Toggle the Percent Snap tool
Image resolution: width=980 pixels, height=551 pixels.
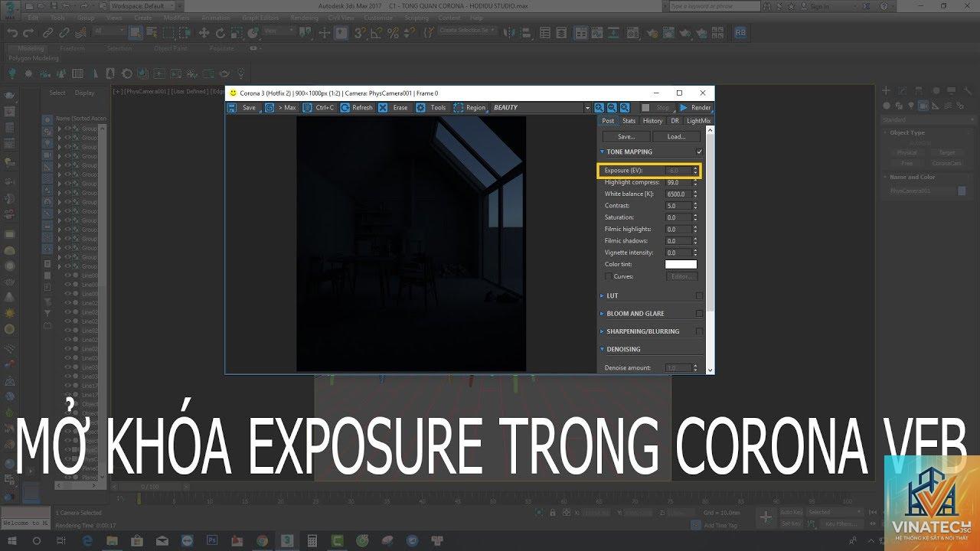394,33
